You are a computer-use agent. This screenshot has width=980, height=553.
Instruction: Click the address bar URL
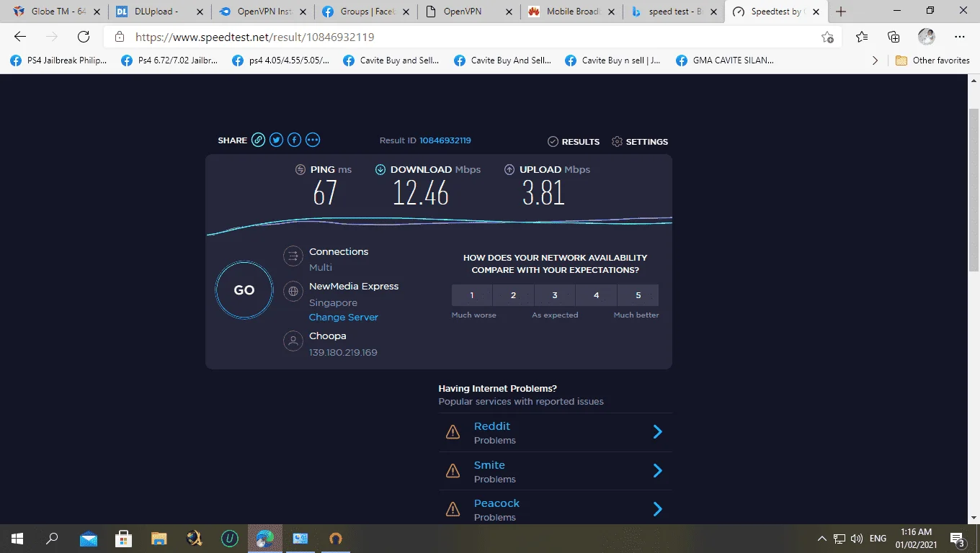255,37
